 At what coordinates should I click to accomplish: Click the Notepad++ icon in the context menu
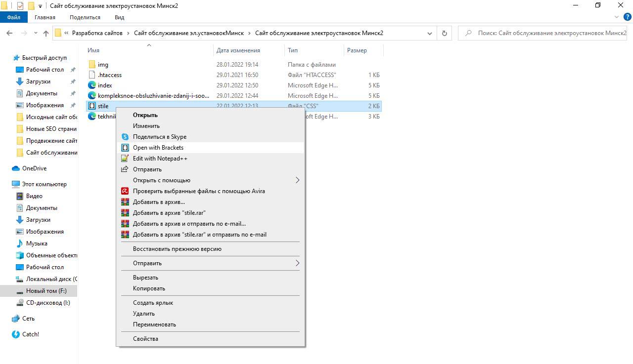point(125,159)
